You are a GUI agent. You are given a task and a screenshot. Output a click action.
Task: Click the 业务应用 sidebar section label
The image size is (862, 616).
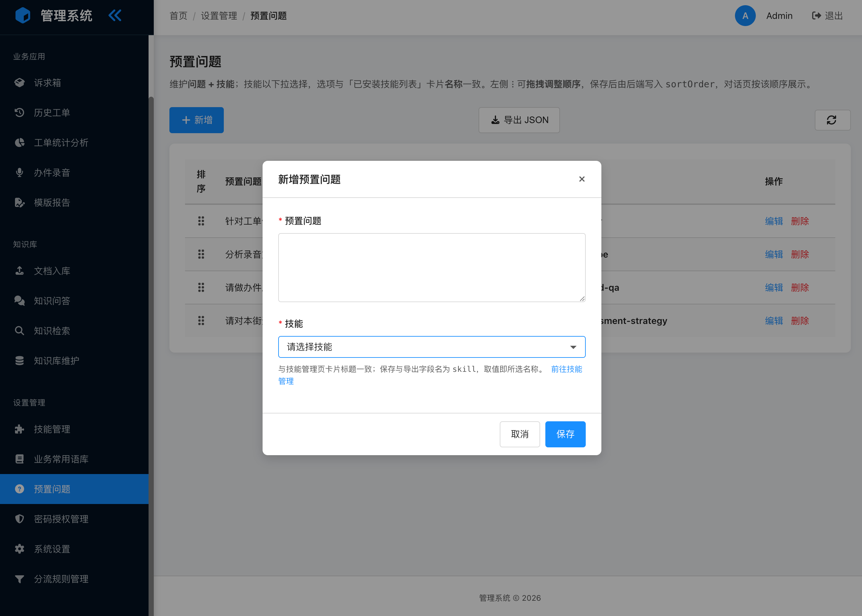pyautogui.click(x=29, y=57)
